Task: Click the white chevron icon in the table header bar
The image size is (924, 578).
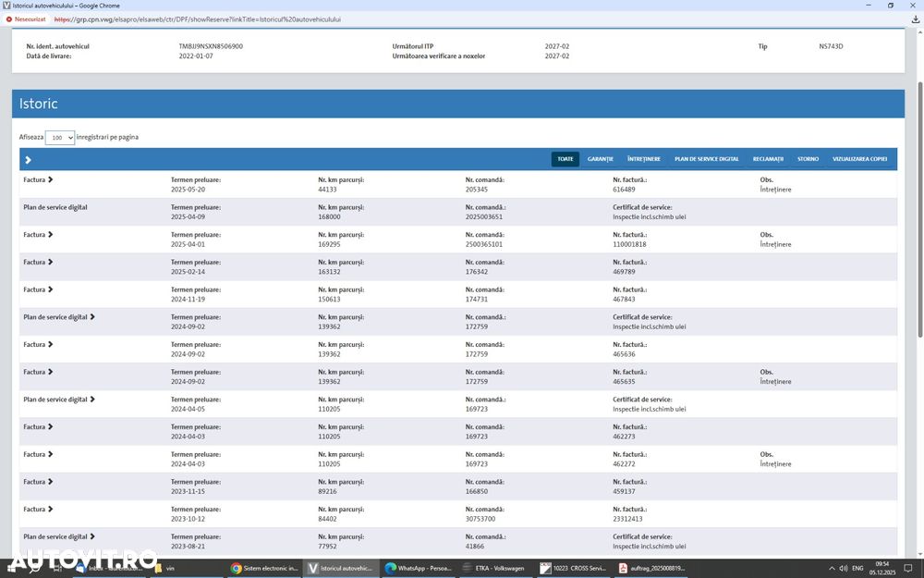Action: pyautogui.click(x=28, y=160)
